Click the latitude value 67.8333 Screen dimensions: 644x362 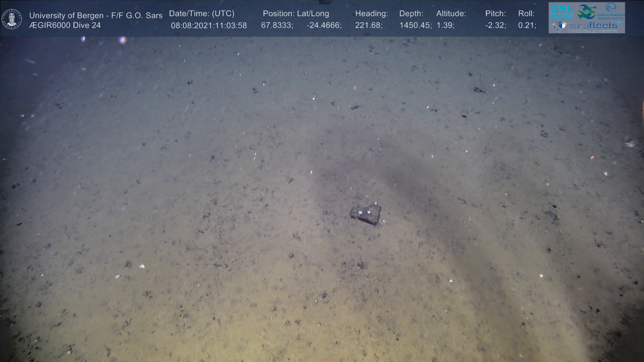point(277,25)
